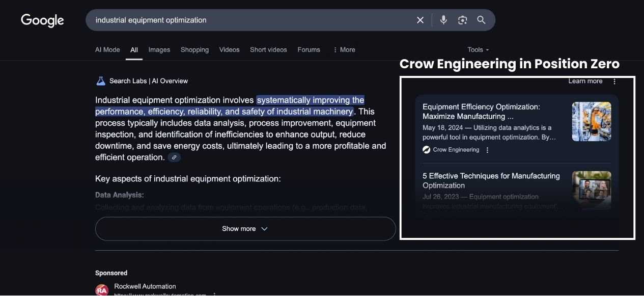Start voice search with microphone icon
644x296 pixels.
(x=443, y=20)
